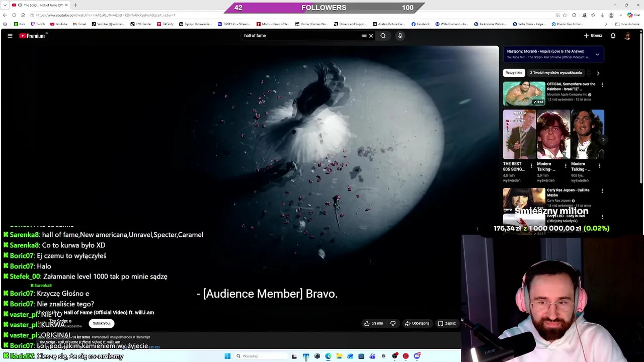Open the Facebook bookmark

point(421,24)
